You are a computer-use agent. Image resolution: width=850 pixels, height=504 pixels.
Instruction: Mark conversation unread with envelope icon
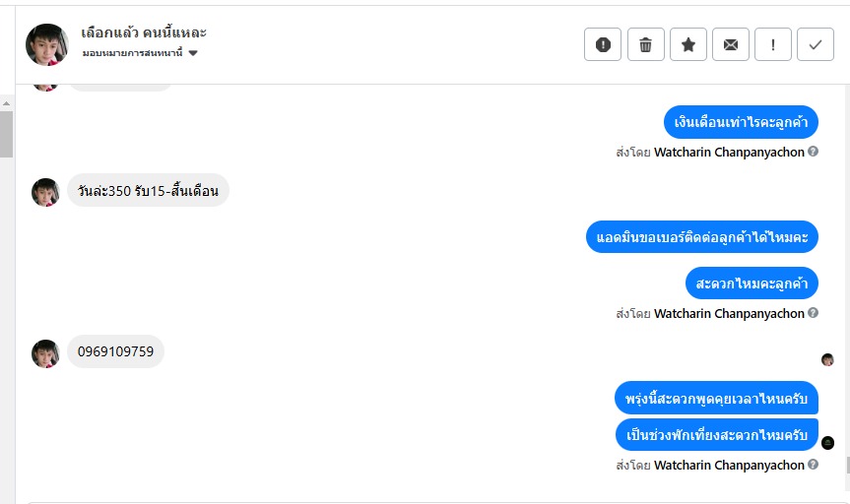click(x=731, y=44)
